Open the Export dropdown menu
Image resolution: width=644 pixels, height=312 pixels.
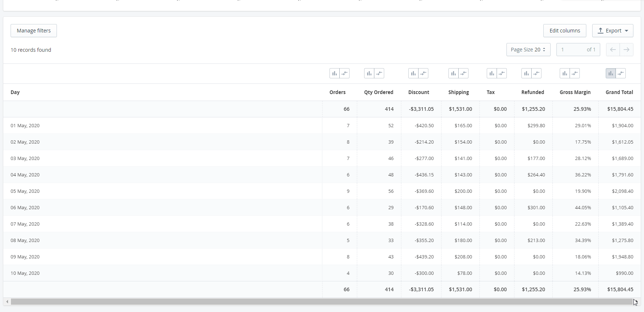point(613,31)
